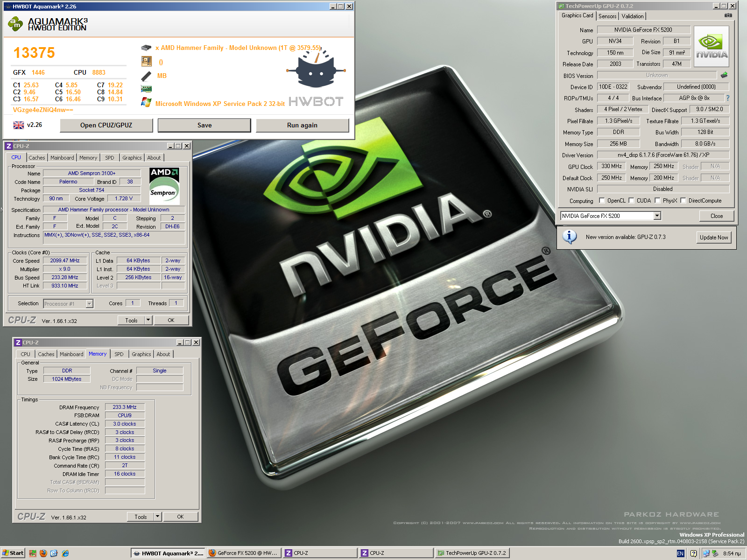
Task: Enable the DirectCompute checkbox
Action: [683, 201]
